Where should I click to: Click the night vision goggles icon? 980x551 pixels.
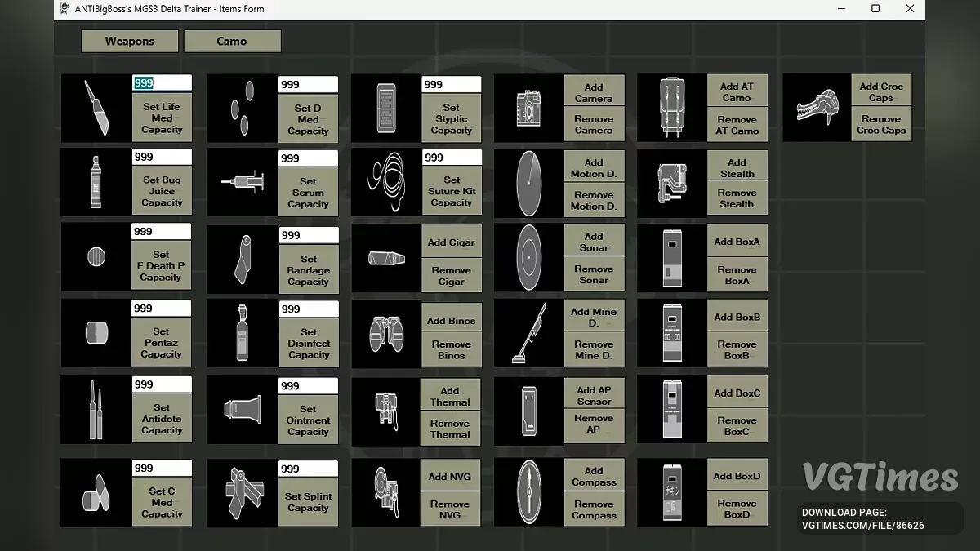point(385,491)
